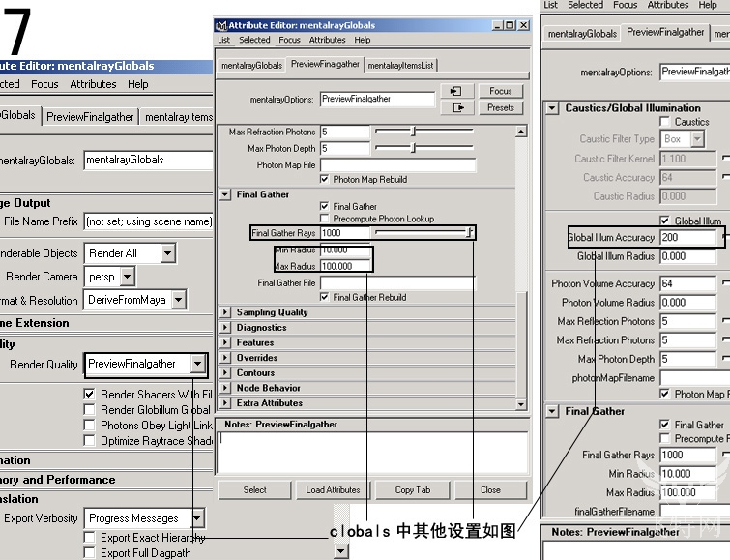Expand the Node Behavior section
730x560 pixels.
click(x=225, y=388)
